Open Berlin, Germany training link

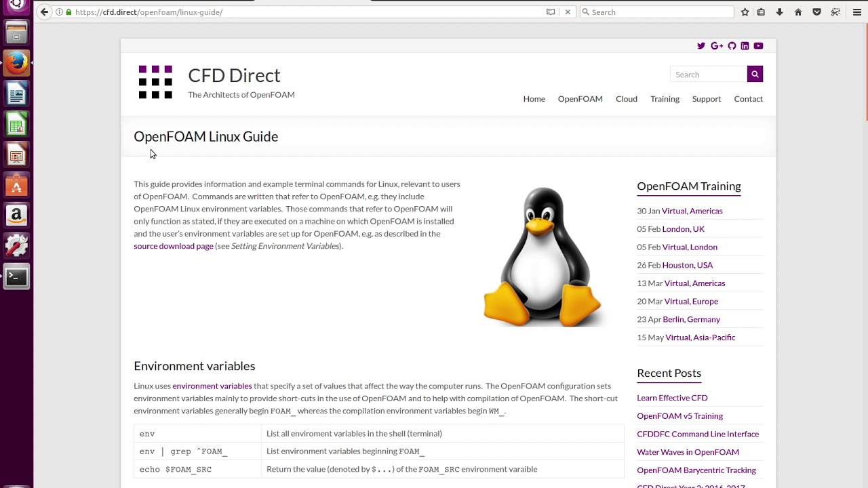click(x=691, y=319)
